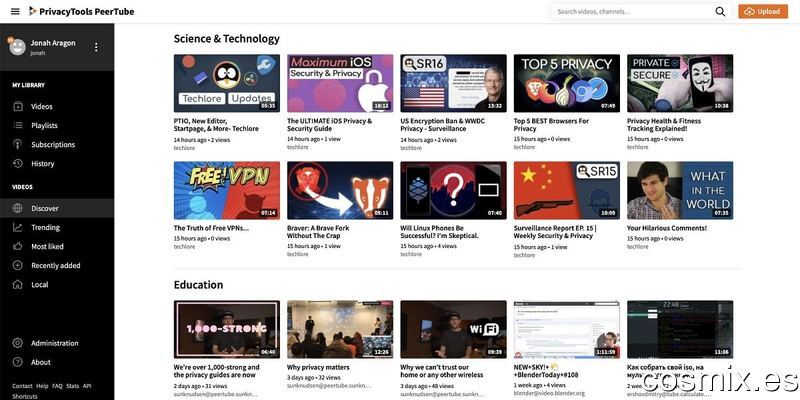800x400 pixels.
Task: Click the Discover globe icon
Action: 18,208
